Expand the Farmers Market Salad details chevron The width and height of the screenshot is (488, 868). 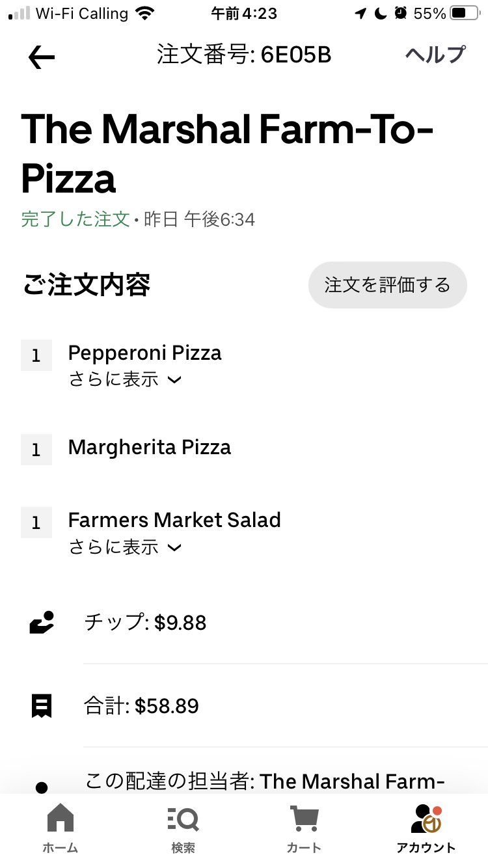(x=174, y=548)
